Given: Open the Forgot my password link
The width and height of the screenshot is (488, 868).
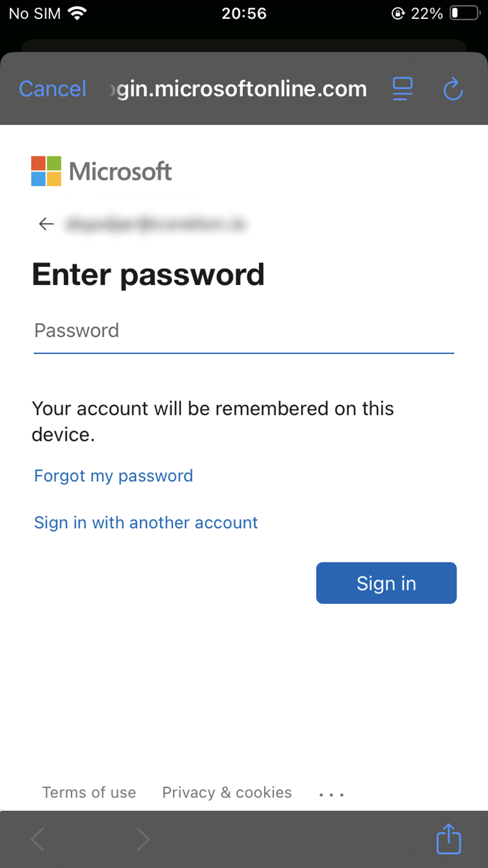Looking at the screenshot, I should pos(114,476).
